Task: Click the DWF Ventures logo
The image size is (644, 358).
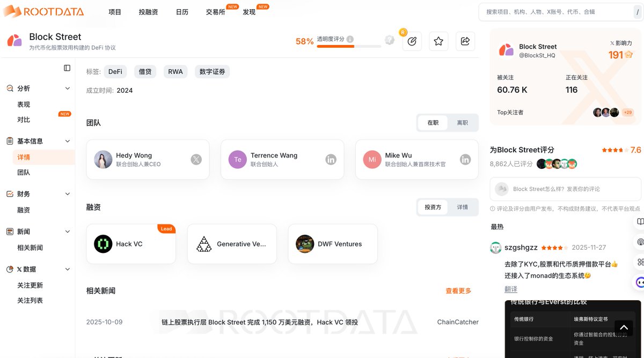Action: [x=305, y=244]
